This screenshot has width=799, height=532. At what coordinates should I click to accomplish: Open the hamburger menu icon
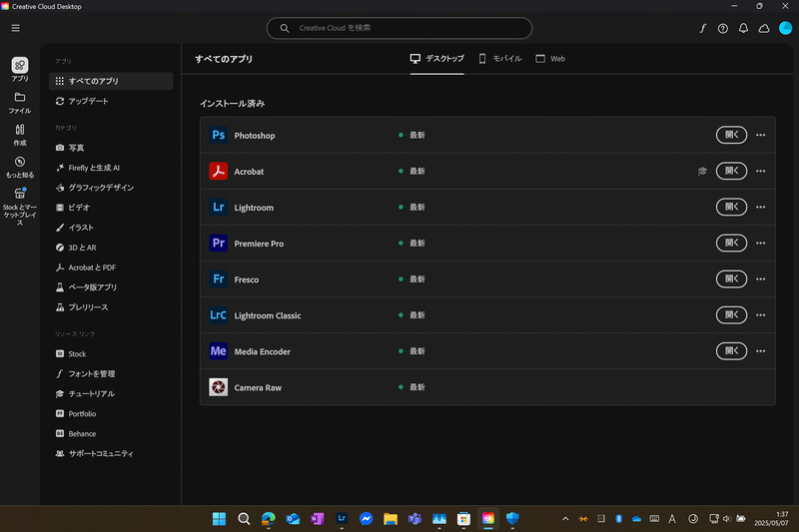(x=16, y=28)
